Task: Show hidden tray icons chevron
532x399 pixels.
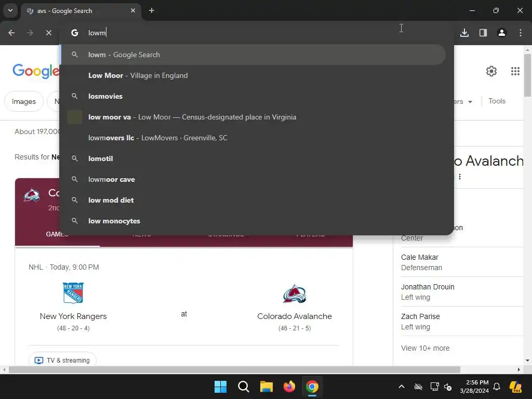Action: coord(402,387)
